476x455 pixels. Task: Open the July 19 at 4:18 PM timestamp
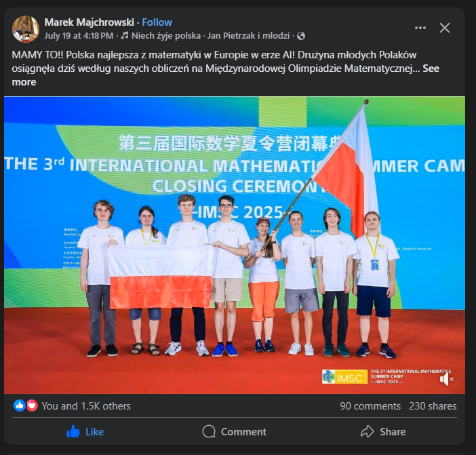coord(79,36)
